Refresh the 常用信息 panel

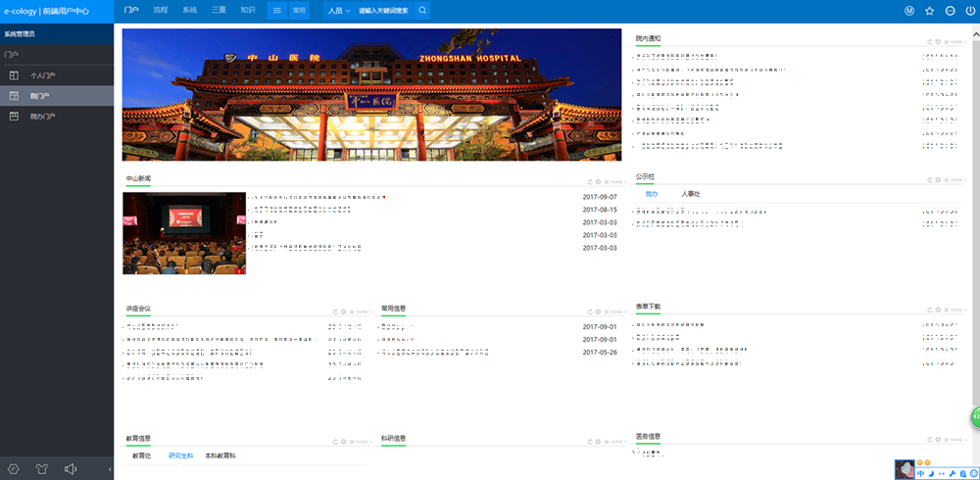point(590,312)
